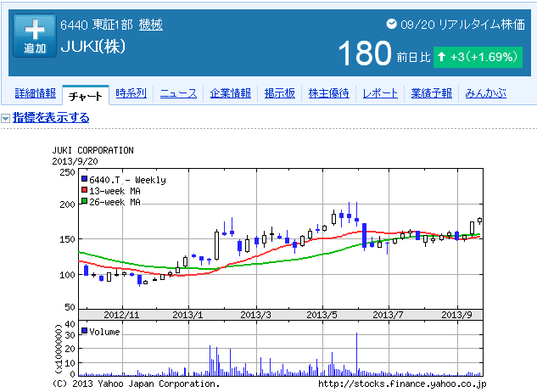Click the red 13-week MA legend swatch

pyautogui.click(x=84, y=190)
